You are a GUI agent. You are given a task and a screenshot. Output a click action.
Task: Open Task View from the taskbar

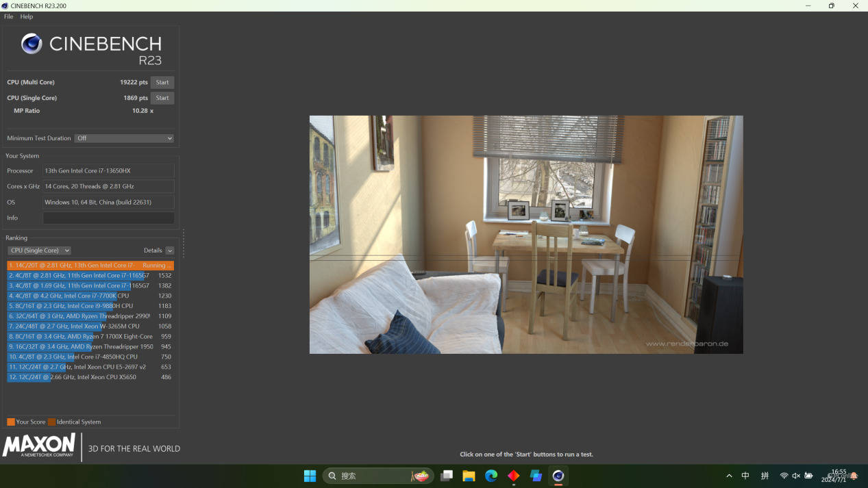tap(447, 476)
